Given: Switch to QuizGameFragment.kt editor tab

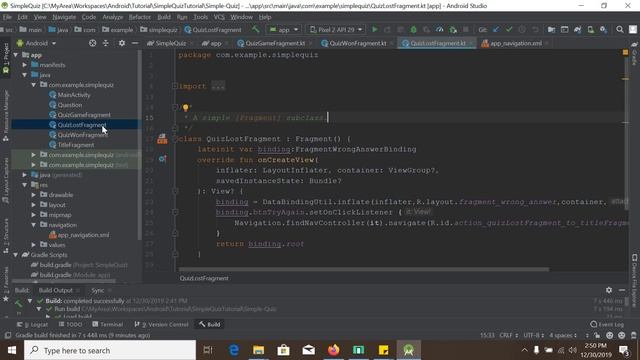Looking at the screenshot, I should tap(275, 43).
